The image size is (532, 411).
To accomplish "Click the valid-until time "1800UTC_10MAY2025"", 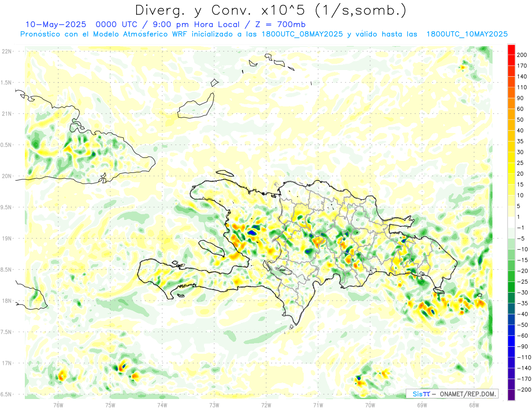I will coord(466,34).
